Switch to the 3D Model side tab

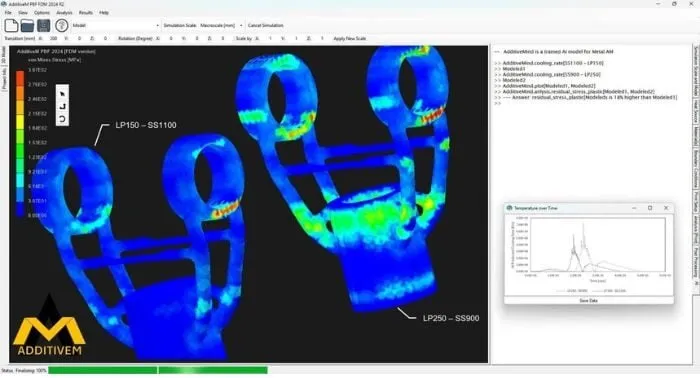pos(4,55)
